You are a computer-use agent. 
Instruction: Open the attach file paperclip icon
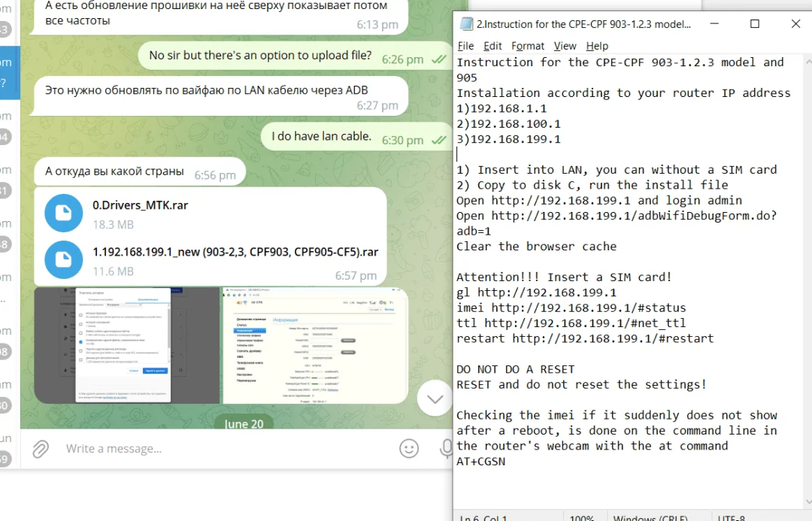[41, 449]
